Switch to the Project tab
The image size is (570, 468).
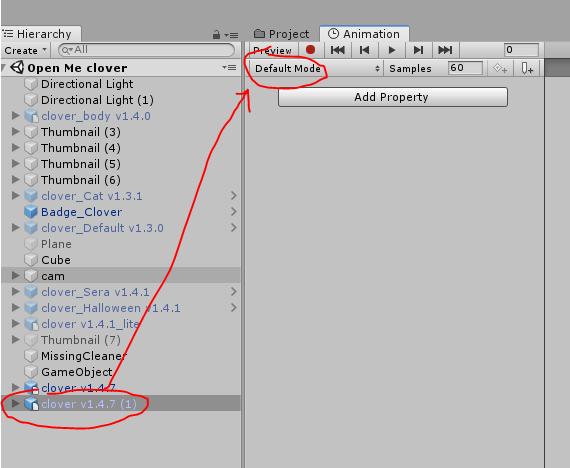tap(282, 34)
